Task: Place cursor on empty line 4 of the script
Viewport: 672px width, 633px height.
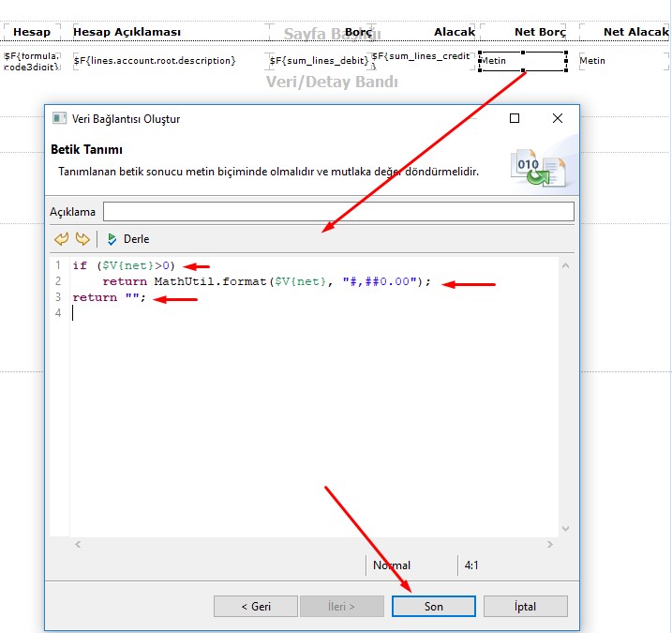Action: [x=187, y=313]
